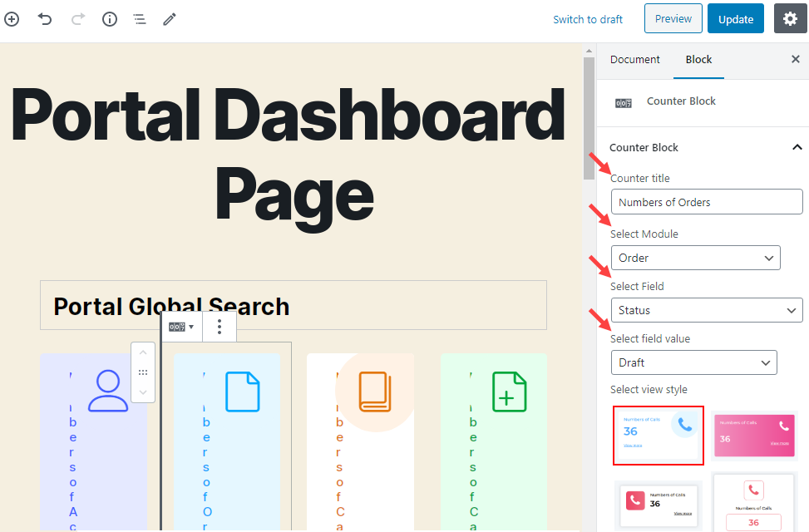Toggle the settings gear icon

point(790,19)
